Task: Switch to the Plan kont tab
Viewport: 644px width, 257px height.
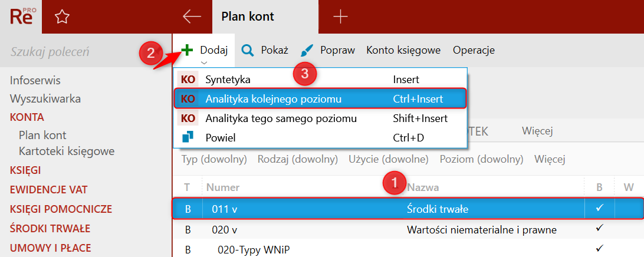Action: pos(248,17)
